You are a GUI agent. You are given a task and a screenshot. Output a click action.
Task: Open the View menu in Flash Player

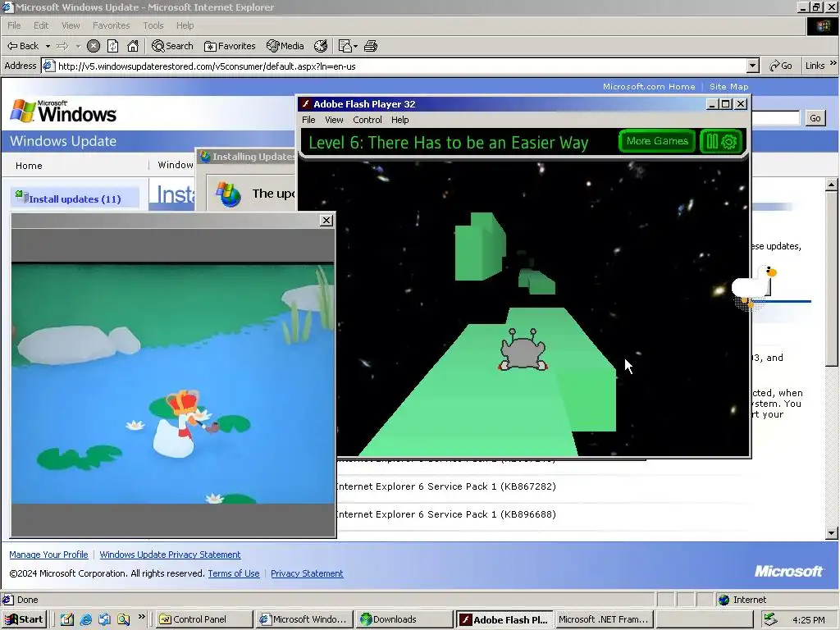[334, 120]
